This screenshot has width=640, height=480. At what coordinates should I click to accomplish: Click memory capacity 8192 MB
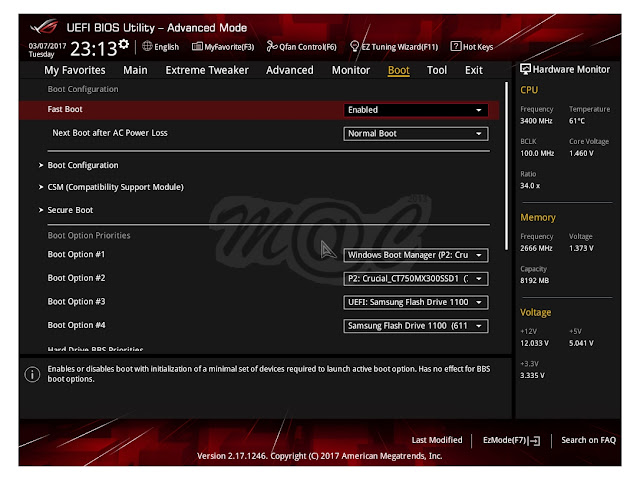click(534, 280)
